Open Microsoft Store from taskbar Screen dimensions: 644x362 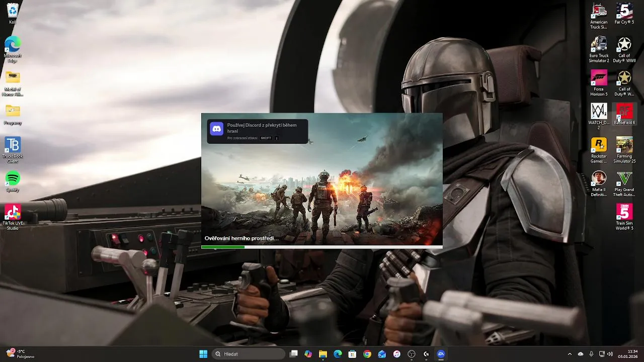tap(353, 354)
